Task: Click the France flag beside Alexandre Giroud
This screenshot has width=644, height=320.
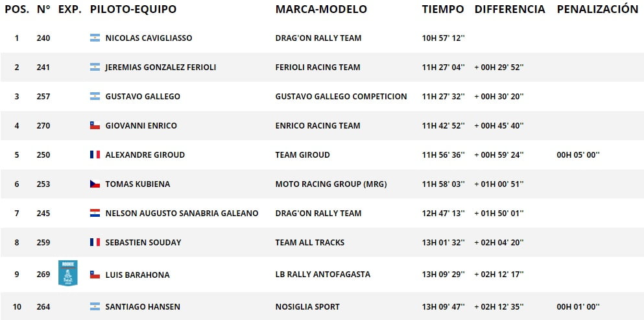Action: point(95,154)
